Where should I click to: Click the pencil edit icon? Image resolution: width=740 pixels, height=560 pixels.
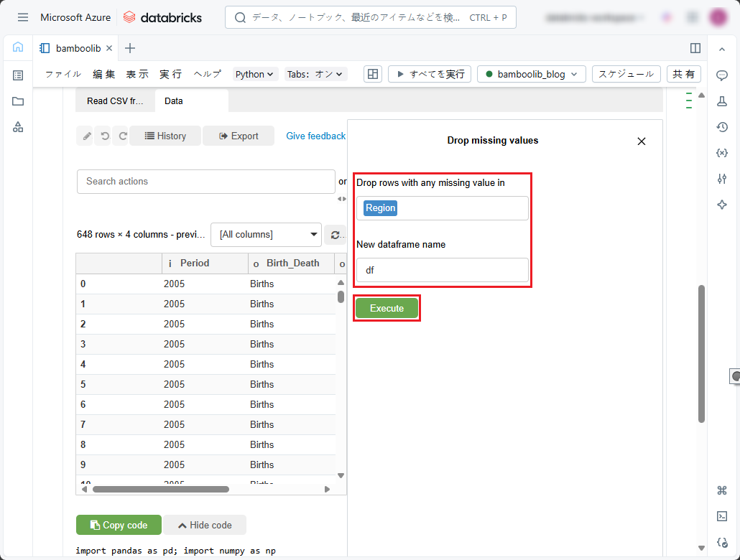(86, 136)
